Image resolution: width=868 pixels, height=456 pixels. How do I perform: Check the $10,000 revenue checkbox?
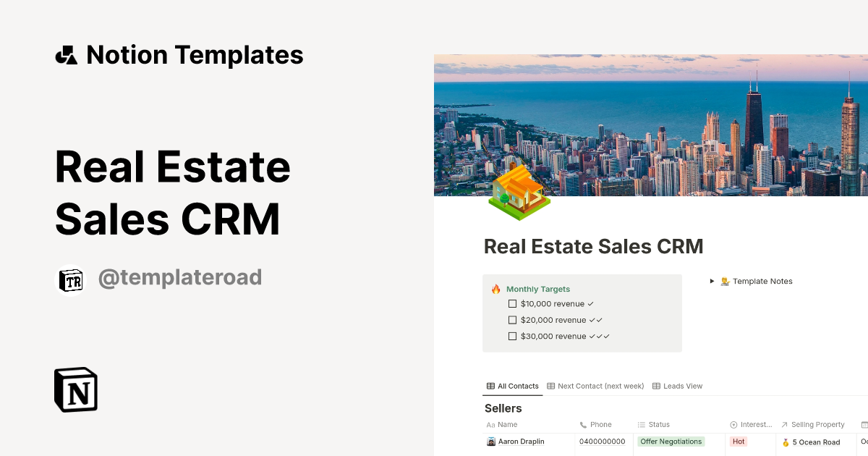pos(512,304)
